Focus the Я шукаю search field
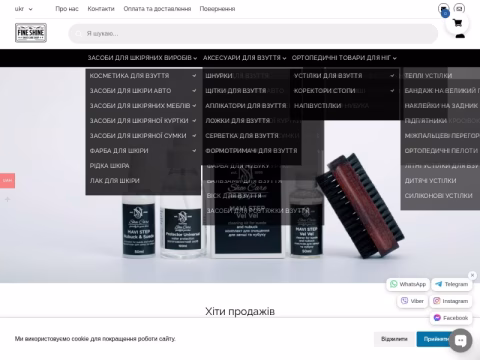480x360 pixels. pyautogui.click(x=253, y=34)
